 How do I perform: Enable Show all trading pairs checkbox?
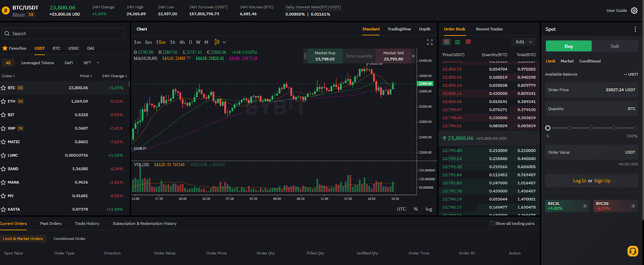492,224
